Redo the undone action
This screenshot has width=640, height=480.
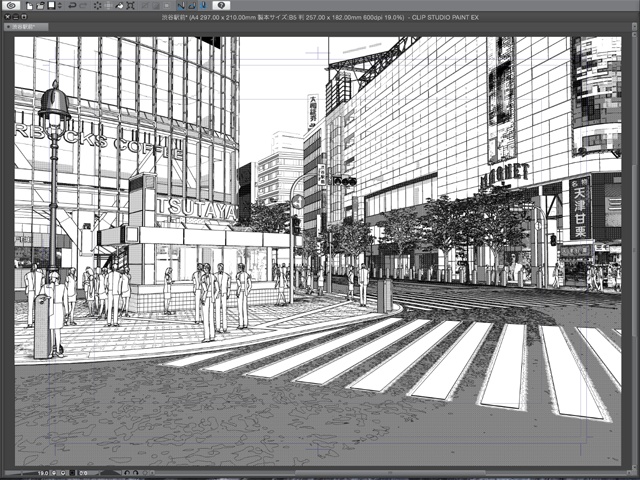tap(83, 5)
